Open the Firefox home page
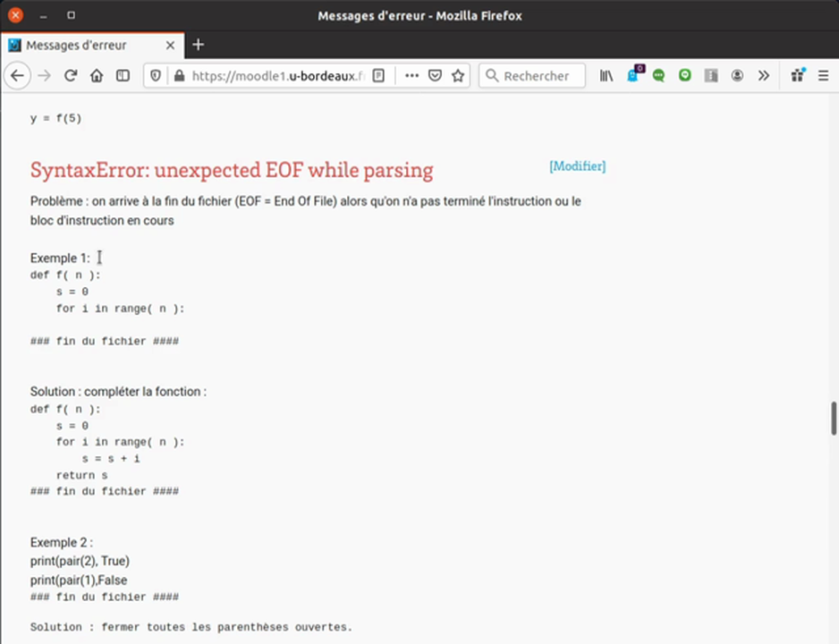839x644 pixels. coord(97,76)
